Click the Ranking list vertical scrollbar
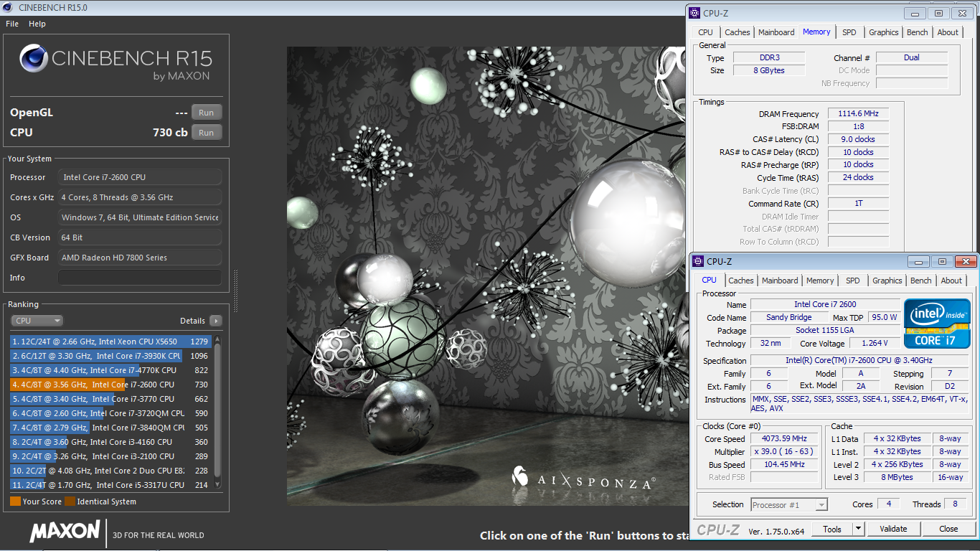980x551 pixels. (218, 413)
